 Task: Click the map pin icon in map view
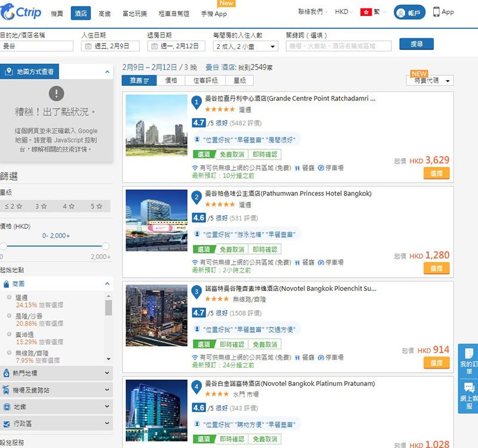9,72
